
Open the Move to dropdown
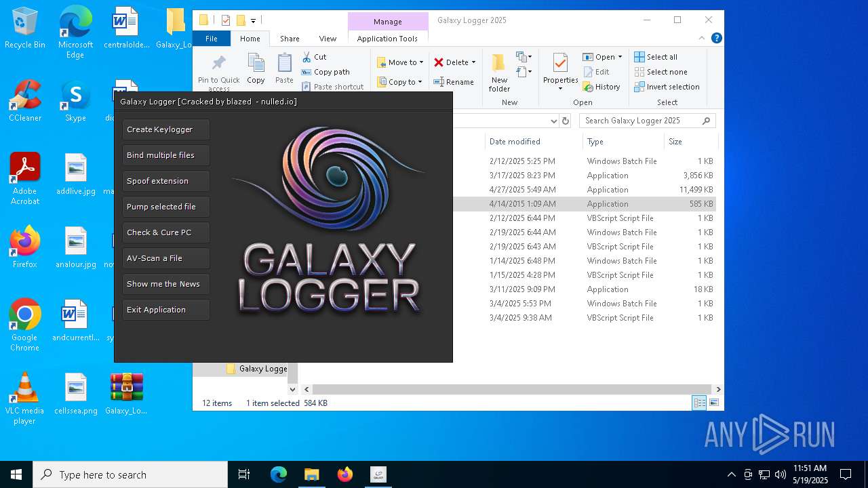(x=400, y=62)
